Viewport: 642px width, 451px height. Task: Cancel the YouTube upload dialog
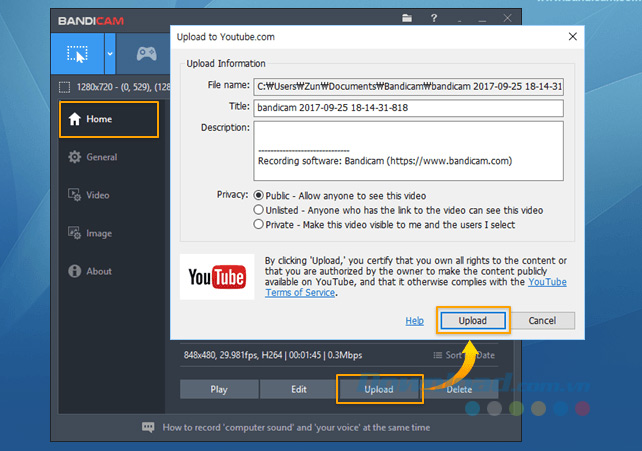pyautogui.click(x=542, y=320)
